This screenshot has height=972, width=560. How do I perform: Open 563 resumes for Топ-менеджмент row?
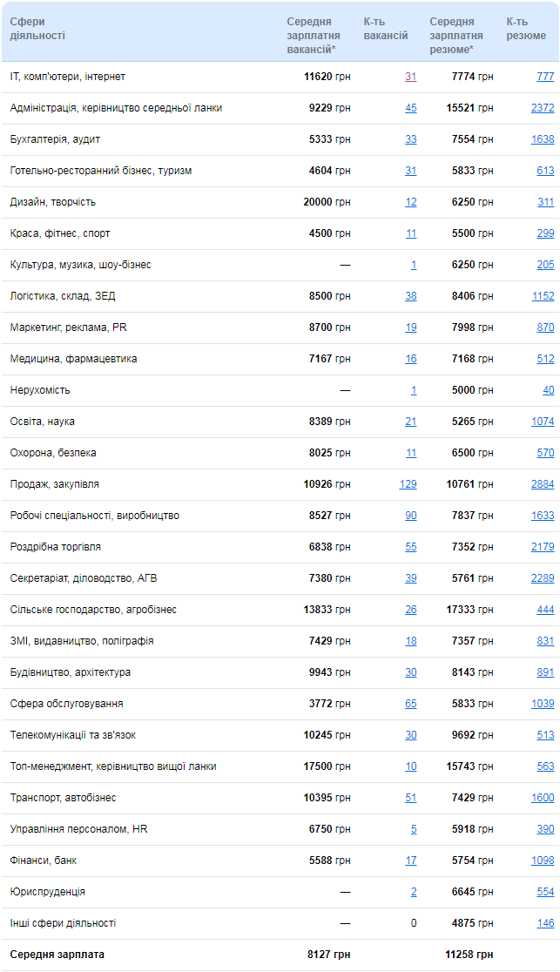(545, 766)
